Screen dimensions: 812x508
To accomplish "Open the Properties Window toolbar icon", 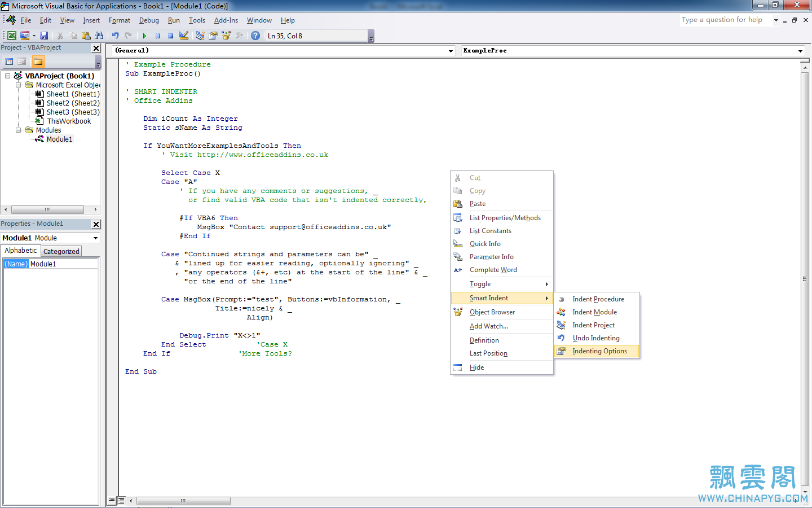I will click(213, 36).
